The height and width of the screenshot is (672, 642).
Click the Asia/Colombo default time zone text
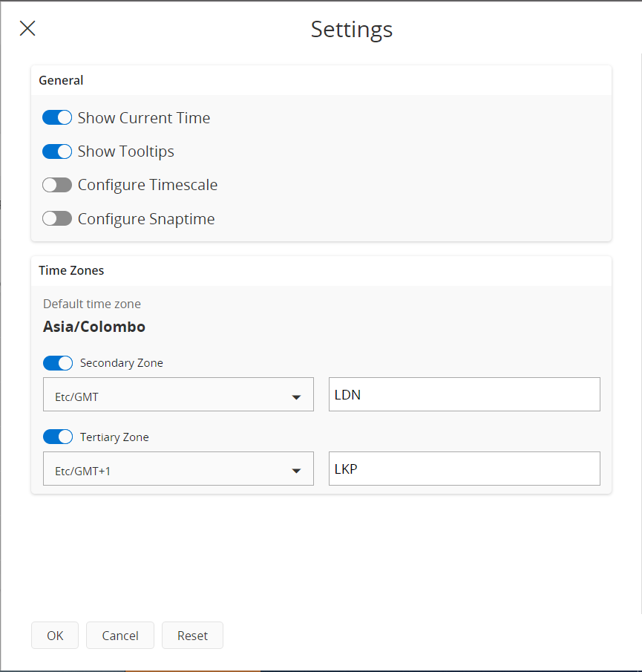pyautogui.click(x=94, y=327)
